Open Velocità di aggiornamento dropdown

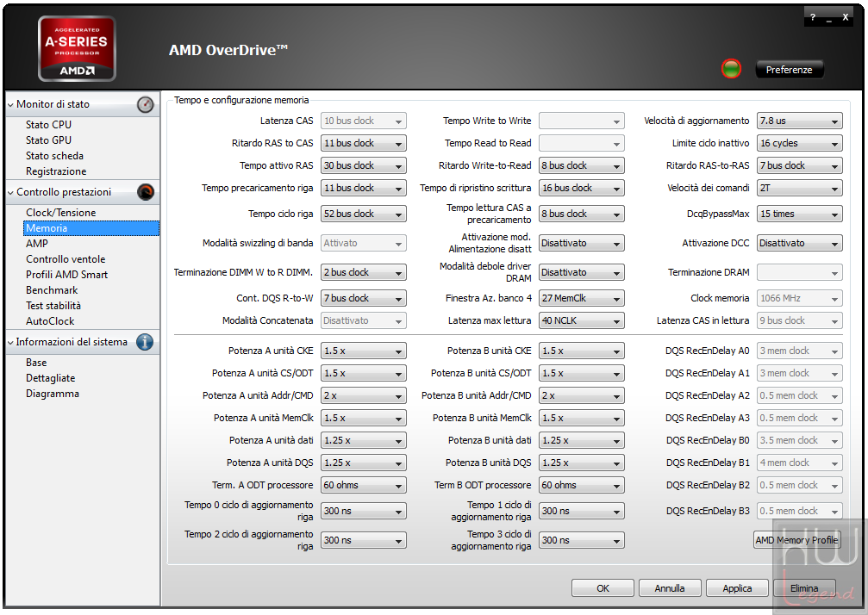(x=799, y=121)
